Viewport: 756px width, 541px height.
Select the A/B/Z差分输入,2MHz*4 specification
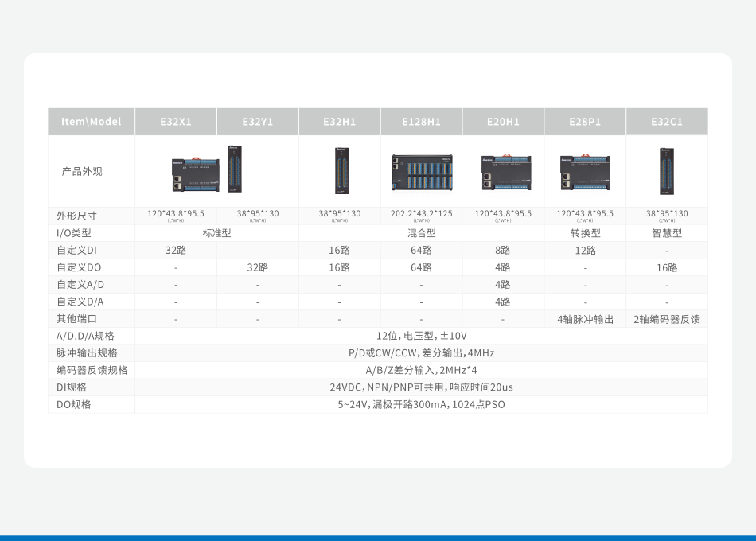tap(422, 370)
